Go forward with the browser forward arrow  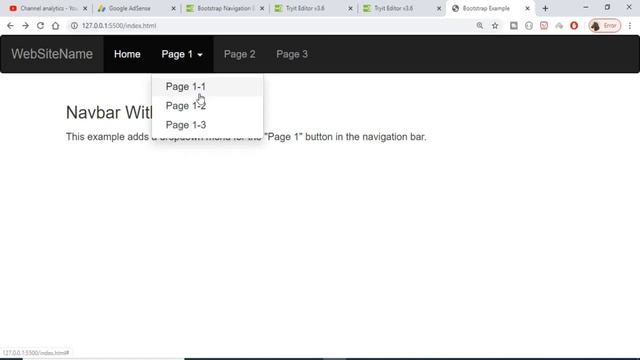[25, 26]
